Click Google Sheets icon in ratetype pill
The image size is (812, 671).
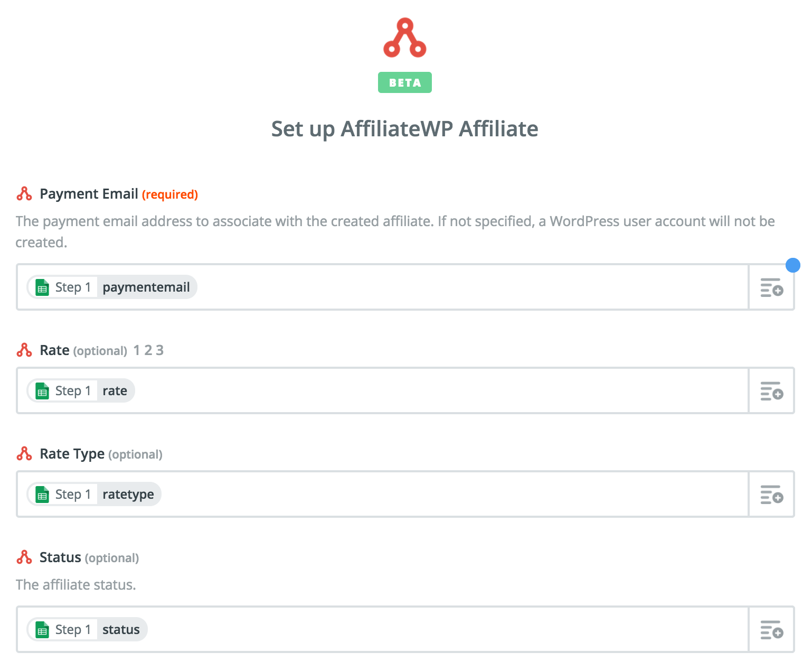[42, 495]
